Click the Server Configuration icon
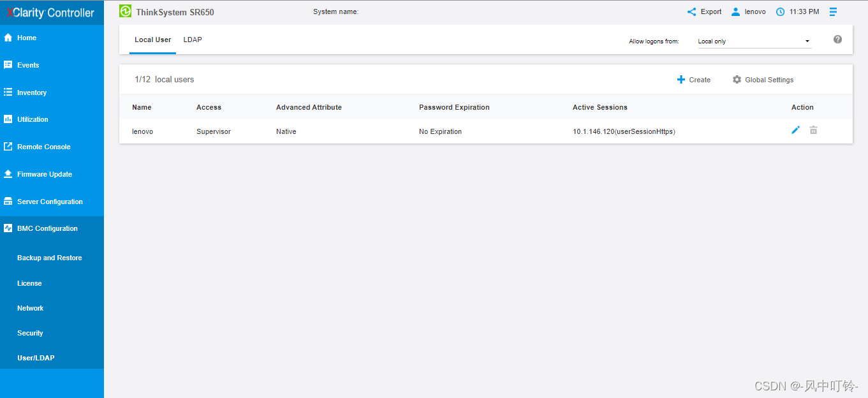Viewport: 868px width, 398px height. click(x=8, y=202)
